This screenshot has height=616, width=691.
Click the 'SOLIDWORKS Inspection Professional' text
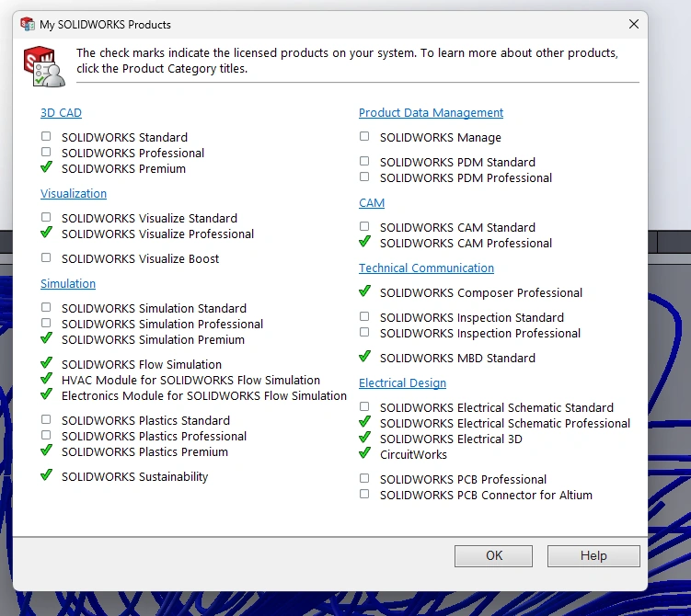[x=480, y=334]
